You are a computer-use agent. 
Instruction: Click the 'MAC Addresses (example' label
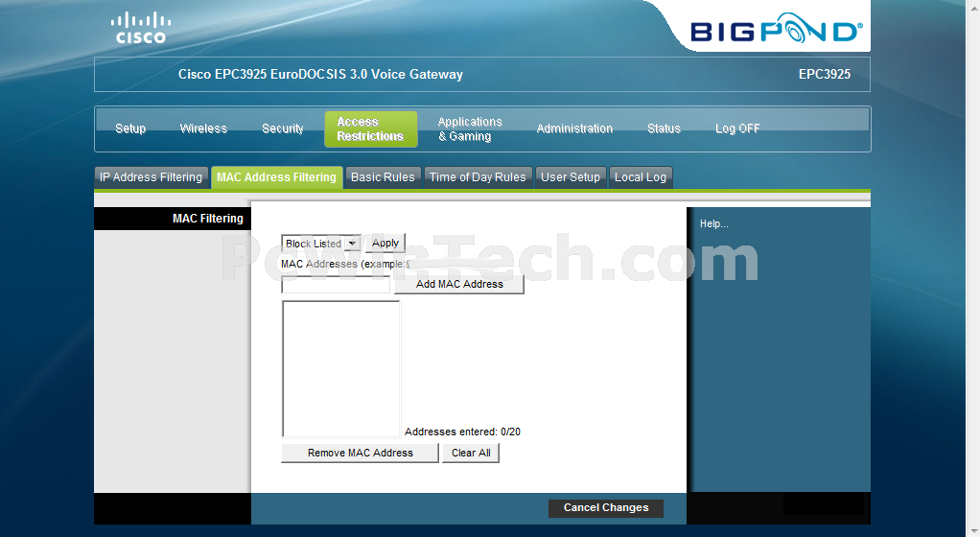(344, 264)
